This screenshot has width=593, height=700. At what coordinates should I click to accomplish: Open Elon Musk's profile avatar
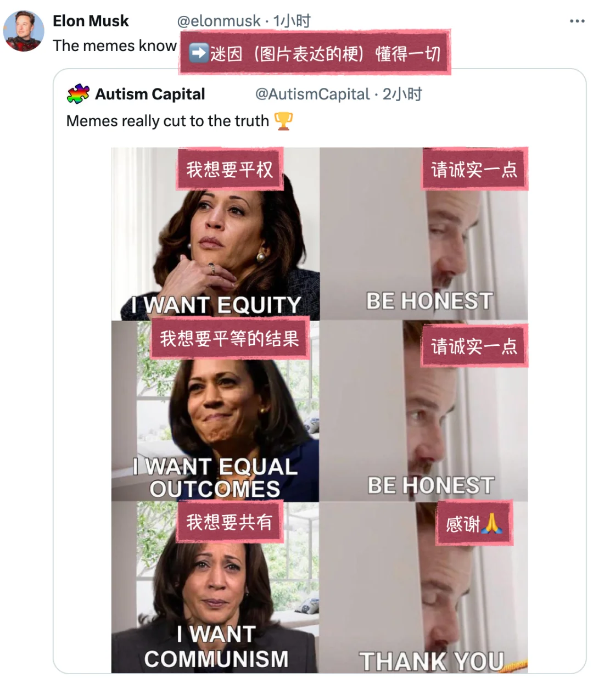click(x=24, y=31)
